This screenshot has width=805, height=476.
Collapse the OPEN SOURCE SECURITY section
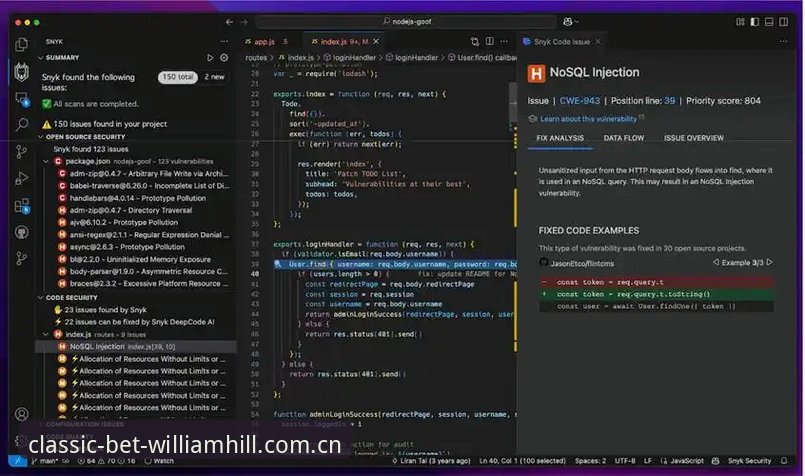point(41,137)
